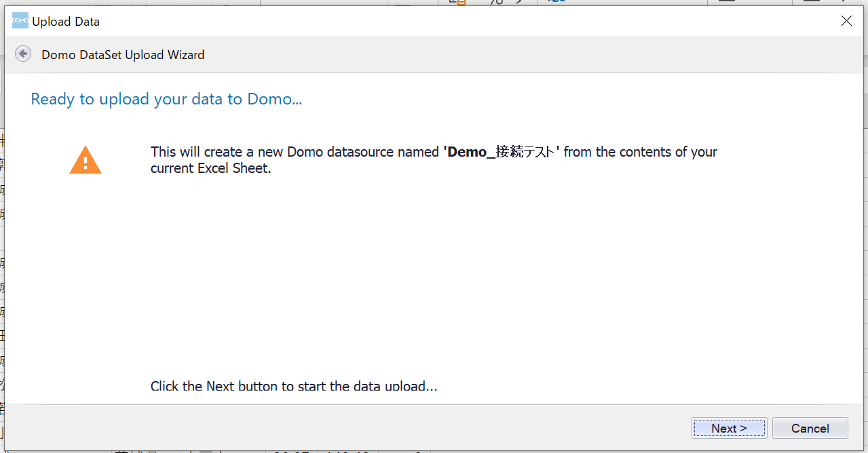The height and width of the screenshot is (453, 868).
Task: Click the 'Upload Data' window title text
Action: pos(66,22)
